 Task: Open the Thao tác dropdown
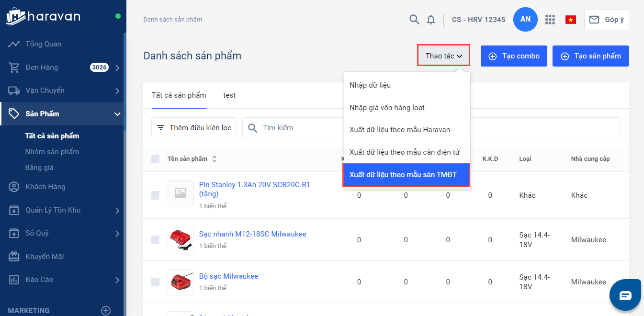(443, 56)
